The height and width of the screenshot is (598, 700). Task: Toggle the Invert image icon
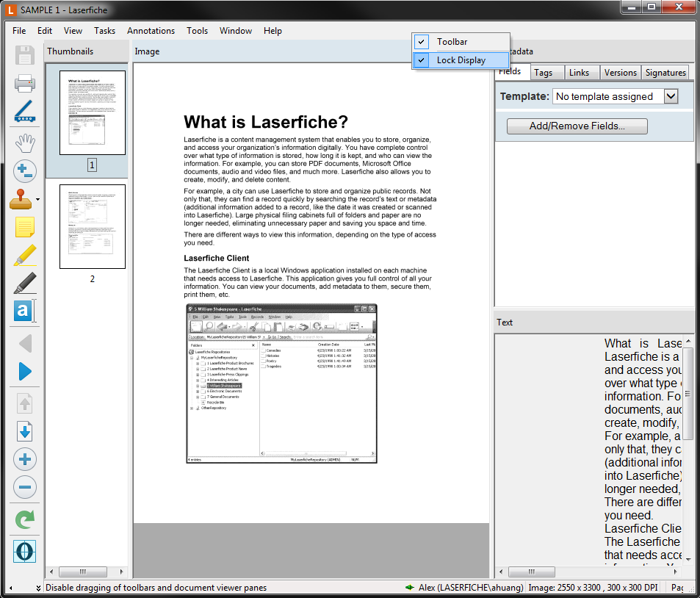24,551
